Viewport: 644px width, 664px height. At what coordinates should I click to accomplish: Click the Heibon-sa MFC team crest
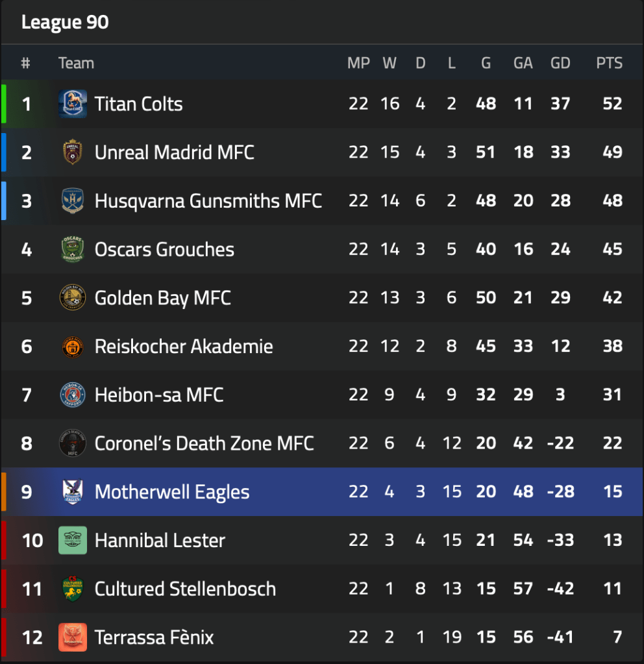73,395
